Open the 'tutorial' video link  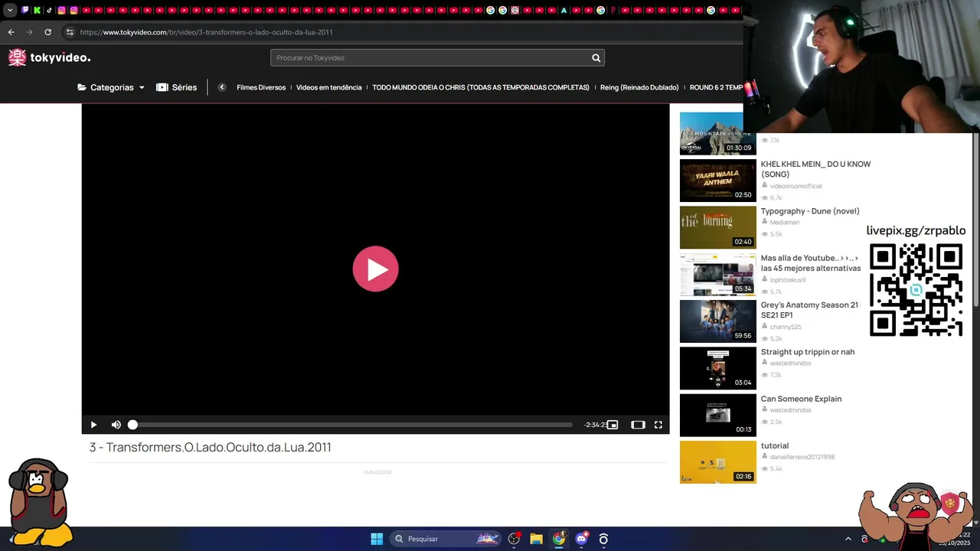774,445
